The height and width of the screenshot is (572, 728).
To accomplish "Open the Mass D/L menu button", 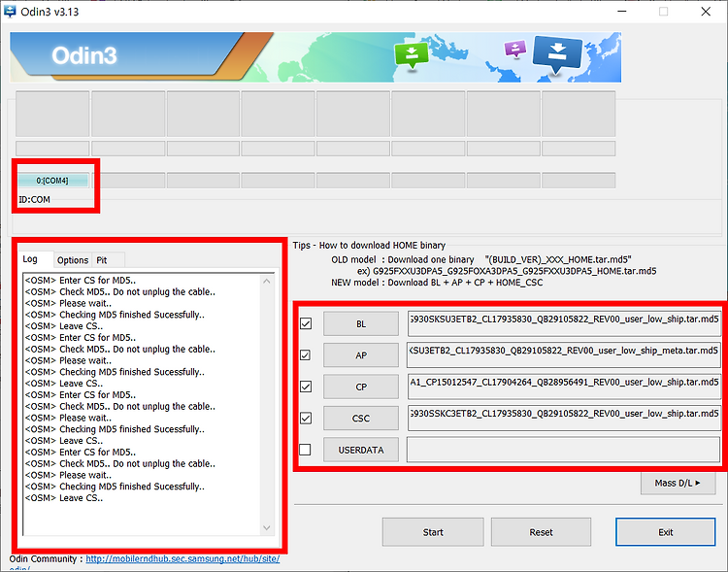I will point(678,484).
